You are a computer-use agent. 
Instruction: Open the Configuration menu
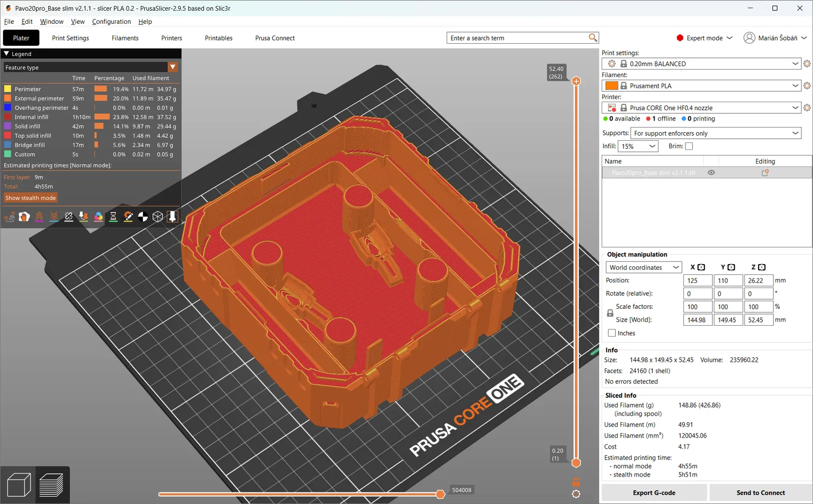coord(111,22)
